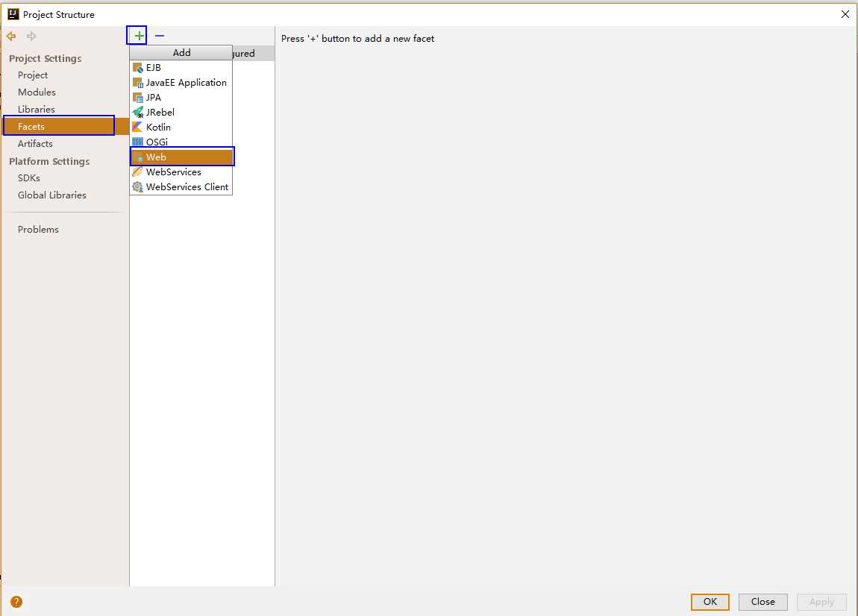This screenshot has height=616, width=858.
Task: Click the JRebel rocket icon
Action: [137, 112]
